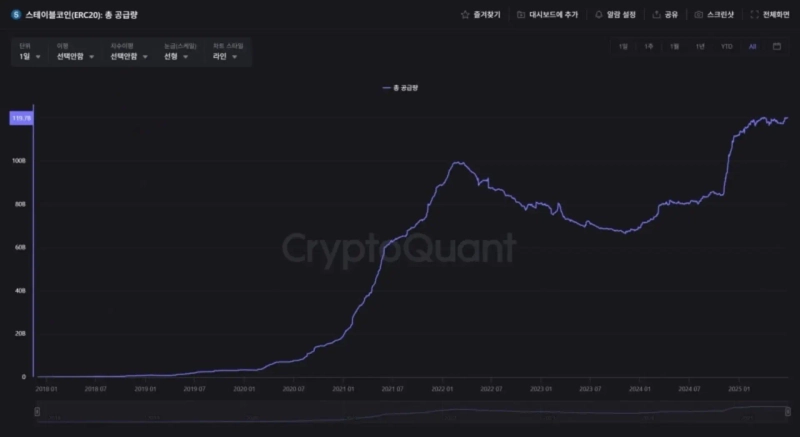Select the 1주 time range tab

[649, 47]
